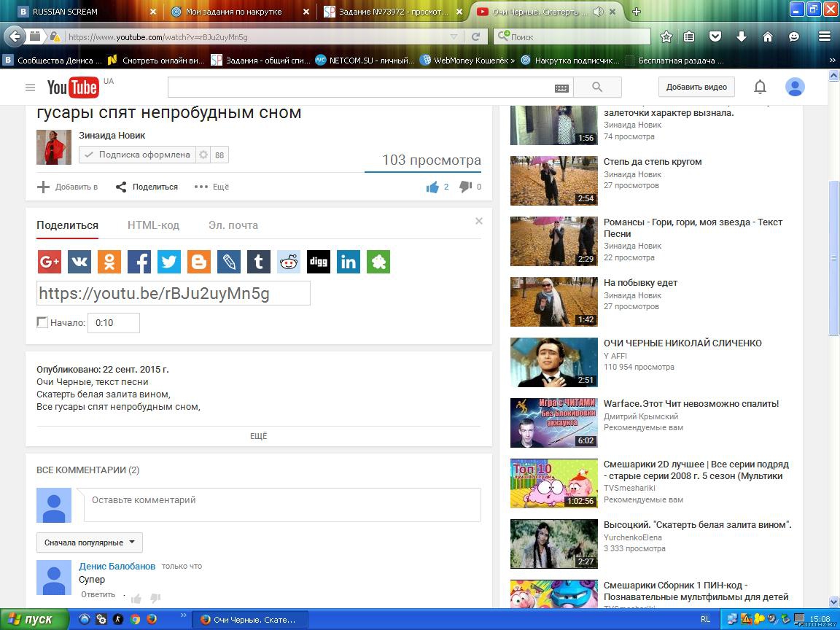Image resolution: width=840 pixels, height=630 pixels.
Task: Go to YouTube home via logo
Action: (73, 87)
